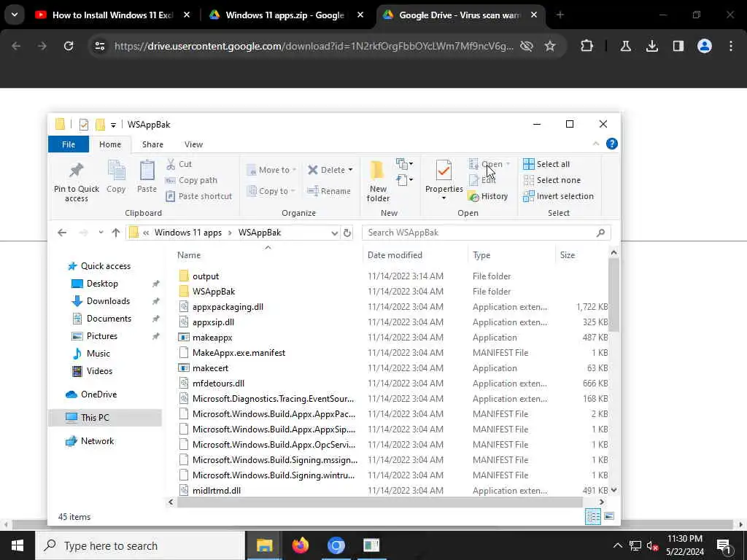Select makecert application file
Viewport: 747px width, 560px height.
(x=210, y=368)
